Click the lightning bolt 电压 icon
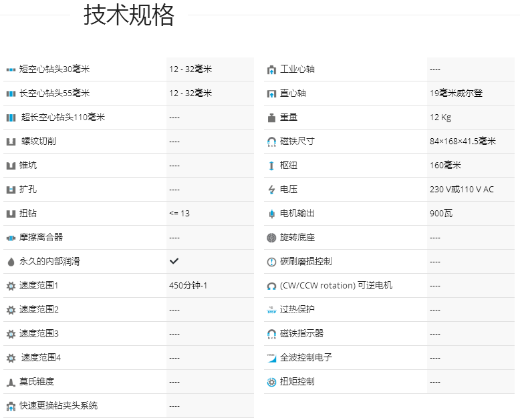The width and height of the screenshot is (528, 420). [x=271, y=190]
